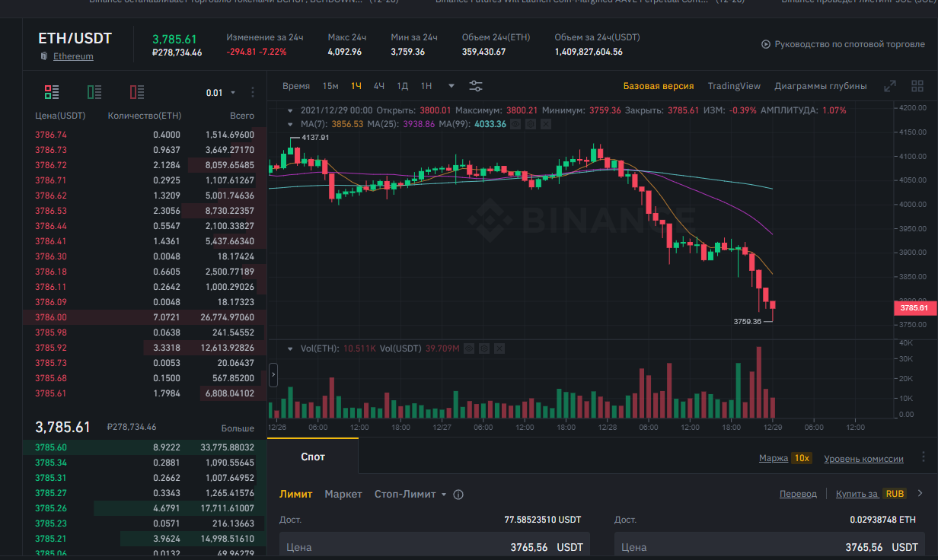Click ask quantity 7.0721
The image size is (938, 560).
click(167, 317)
